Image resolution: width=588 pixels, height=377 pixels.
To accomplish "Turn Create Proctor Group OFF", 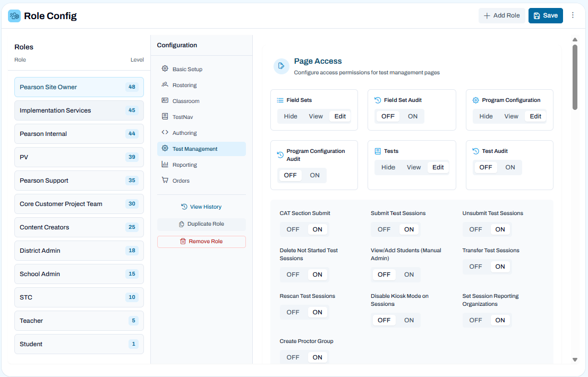I will [x=293, y=357].
